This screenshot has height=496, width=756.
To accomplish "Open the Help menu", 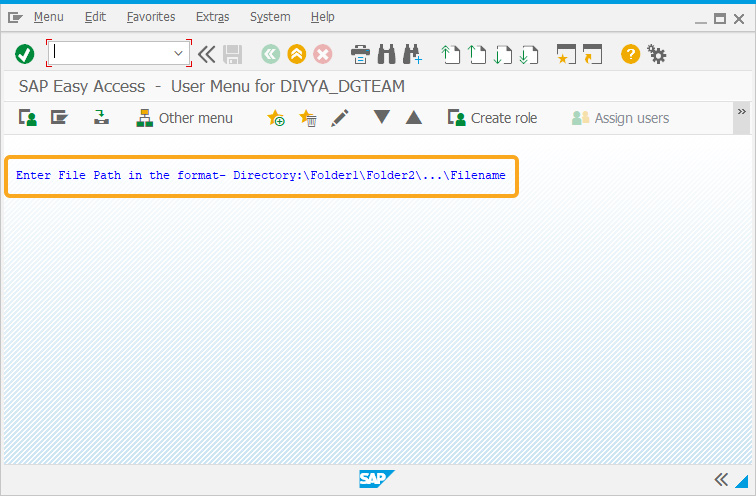I will coord(323,17).
